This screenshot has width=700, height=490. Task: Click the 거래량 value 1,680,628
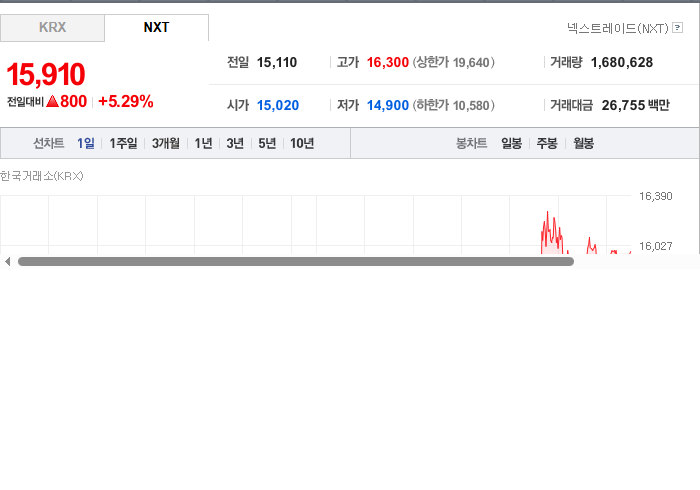click(x=622, y=62)
